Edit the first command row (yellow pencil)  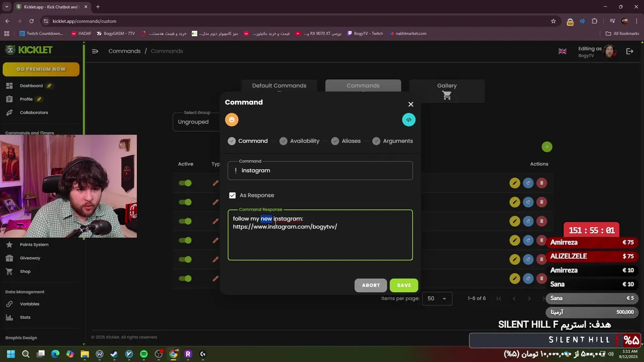tap(514, 183)
